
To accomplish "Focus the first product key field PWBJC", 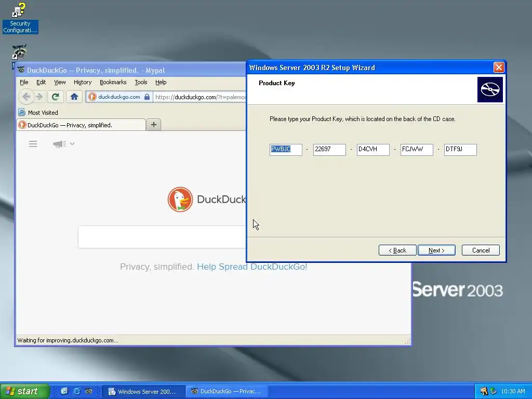I will click(286, 150).
